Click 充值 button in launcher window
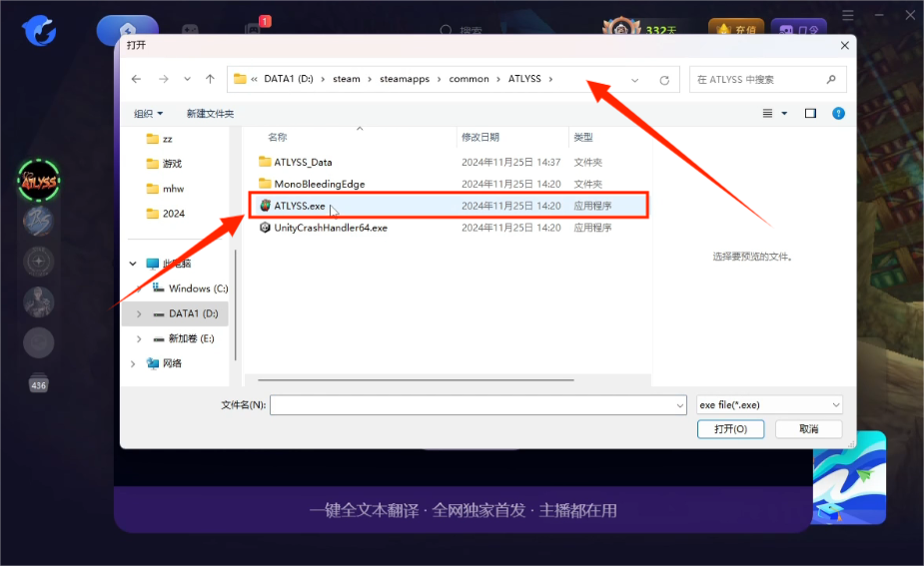Image resolution: width=924 pixels, height=566 pixels. [x=736, y=29]
